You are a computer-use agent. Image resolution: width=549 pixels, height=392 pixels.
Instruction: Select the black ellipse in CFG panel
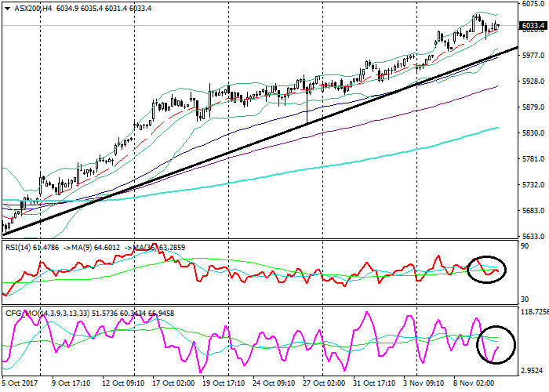(496, 345)
